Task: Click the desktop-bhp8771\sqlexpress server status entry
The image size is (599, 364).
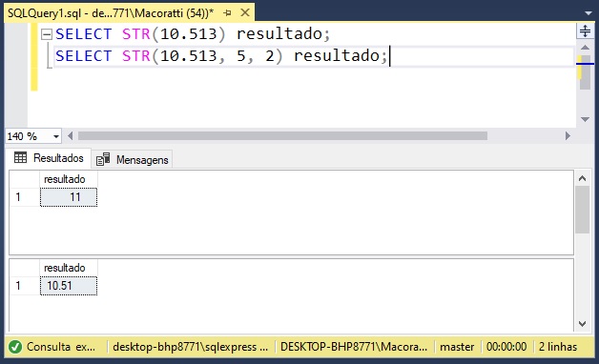Action: (x=190, y=347)
